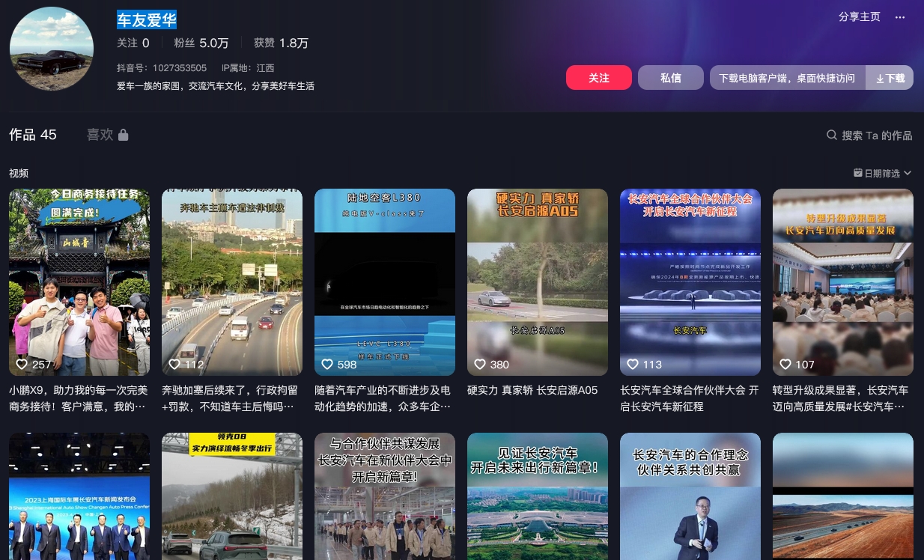Viewport: 924px width, 560px height.
Task: Expand the 日期筛选 date filter dropdown
Action: click(x=883, y=173)
